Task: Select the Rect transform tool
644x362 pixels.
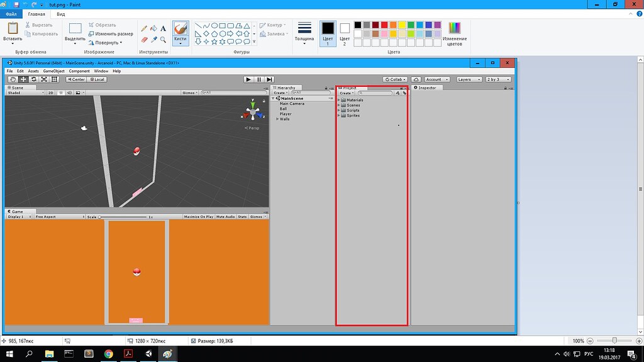Action: click(55, 80)
